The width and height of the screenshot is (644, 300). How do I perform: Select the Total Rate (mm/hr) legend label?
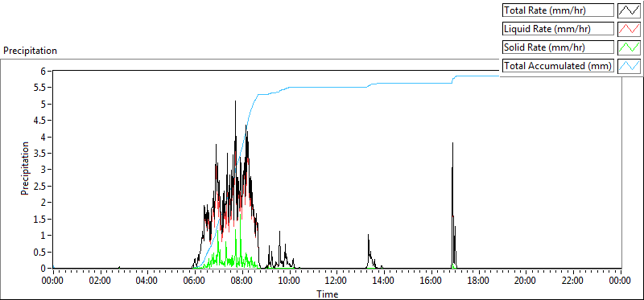(558, 10)
